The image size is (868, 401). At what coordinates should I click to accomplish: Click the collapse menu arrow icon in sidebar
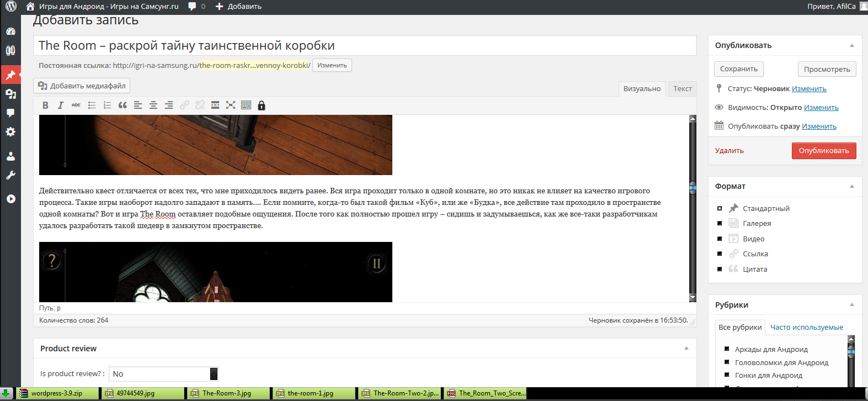tap(10, 199)
